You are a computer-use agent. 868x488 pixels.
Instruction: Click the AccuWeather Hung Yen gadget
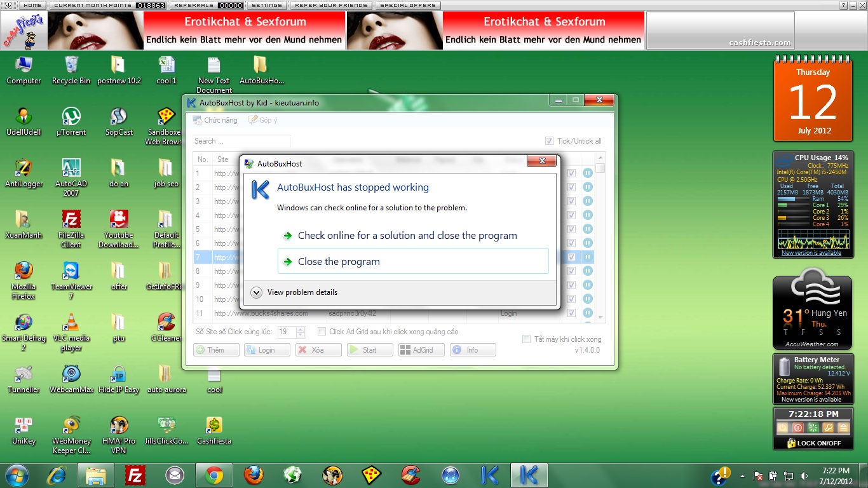[x=813, y=309]
